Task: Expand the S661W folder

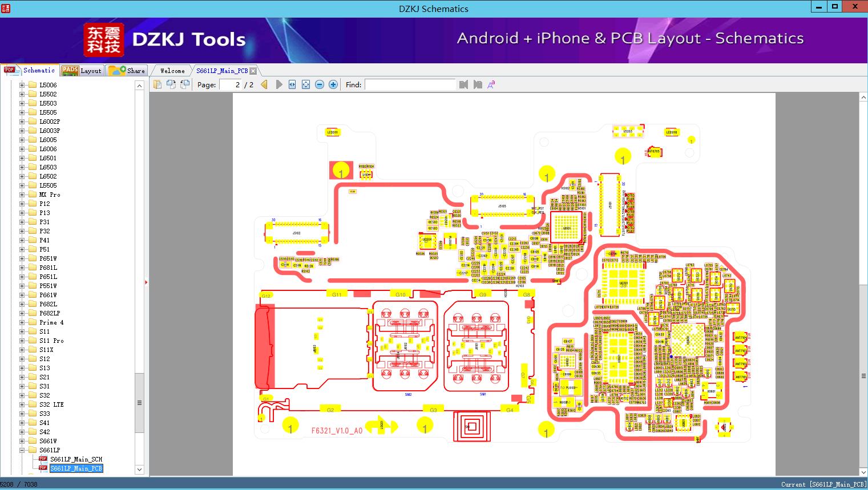Action: 22,441
